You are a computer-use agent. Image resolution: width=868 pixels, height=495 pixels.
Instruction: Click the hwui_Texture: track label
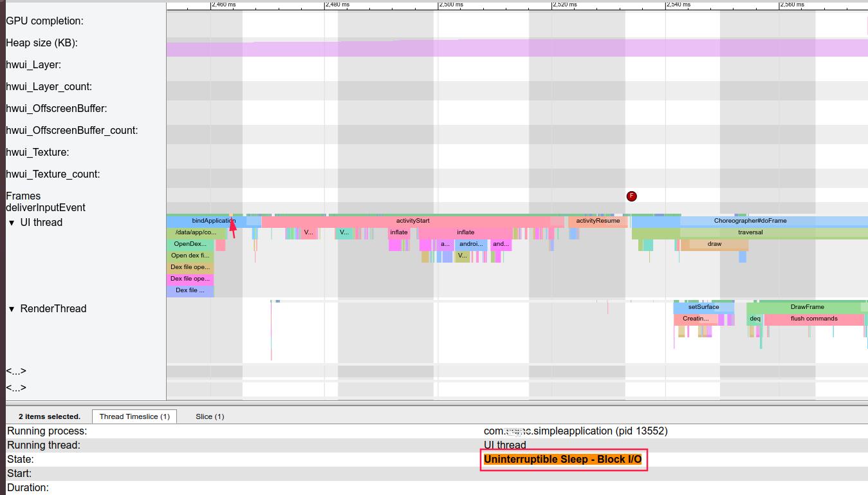pos(37,153)
